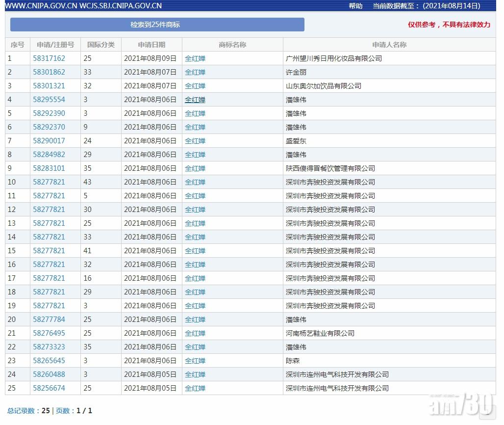Viewport: 504px width, 425px height.
Task: View application 58292390 details
Action: point(49,113)
